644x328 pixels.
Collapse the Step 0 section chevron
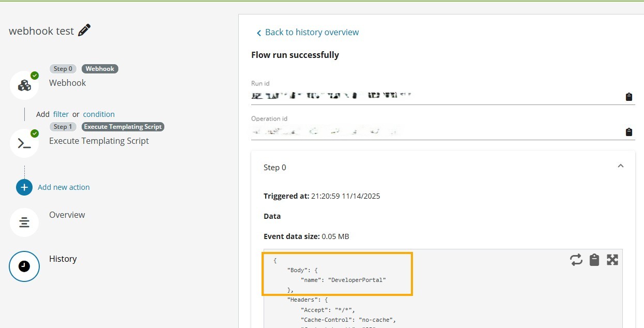point(621,166)
